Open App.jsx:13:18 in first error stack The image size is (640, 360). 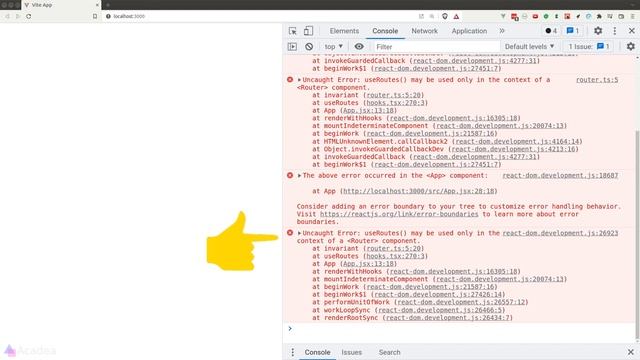(368, 111)
